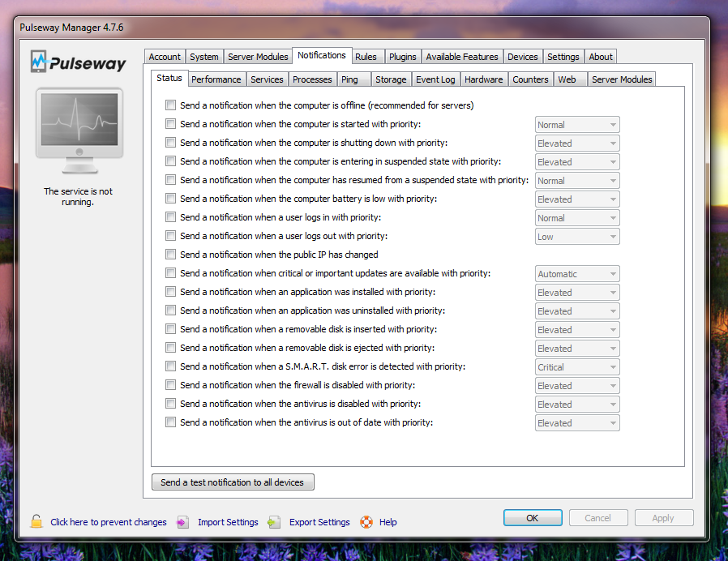728x561 pixels.
Task: Click the padlock icon to prevent changes
Action: pos(36,521)
